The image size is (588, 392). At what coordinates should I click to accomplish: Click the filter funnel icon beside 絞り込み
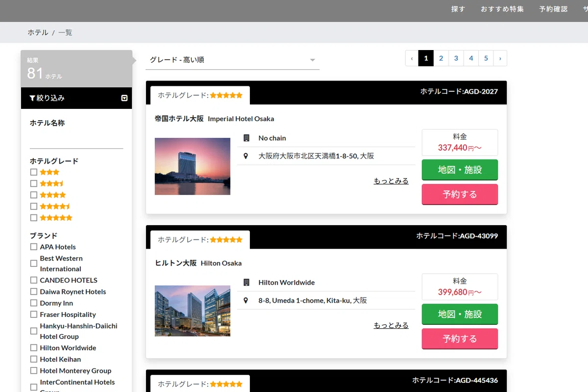32,98
